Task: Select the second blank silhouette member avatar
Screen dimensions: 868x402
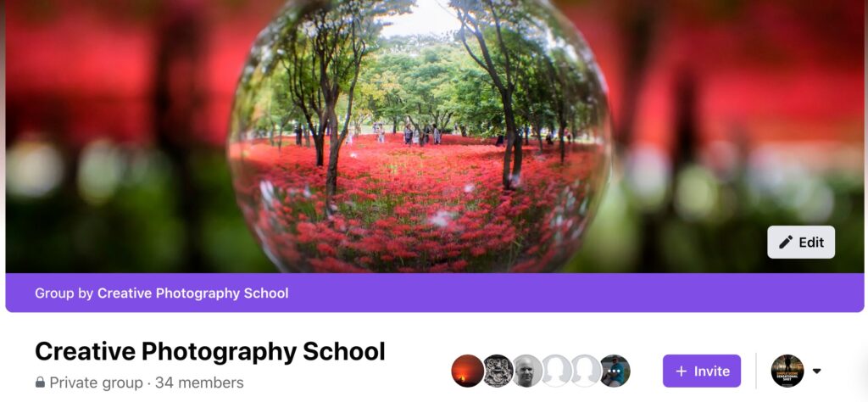Action: pos(586,371)
